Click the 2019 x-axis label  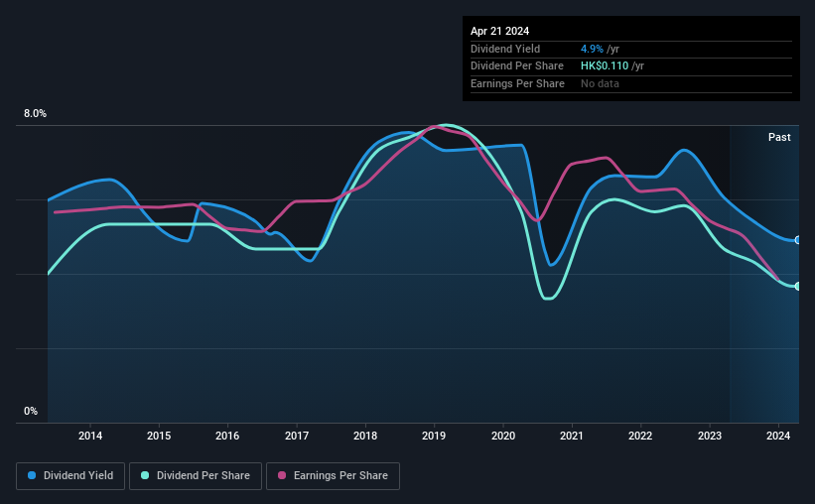(x=434, y=436)
